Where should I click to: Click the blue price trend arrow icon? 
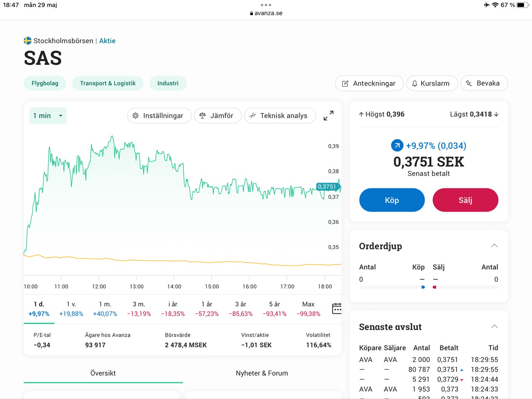tap(397, 145)
